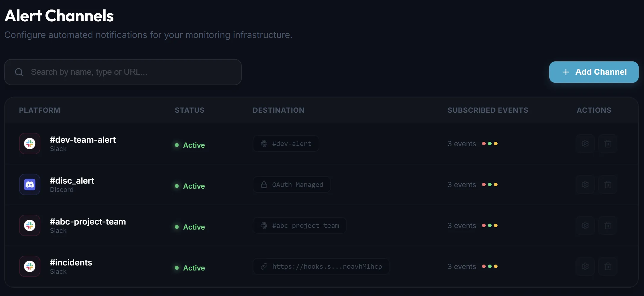Click the PLATFORM column header
The width and height of the screenshot is (644, 296).
[40, 110]
